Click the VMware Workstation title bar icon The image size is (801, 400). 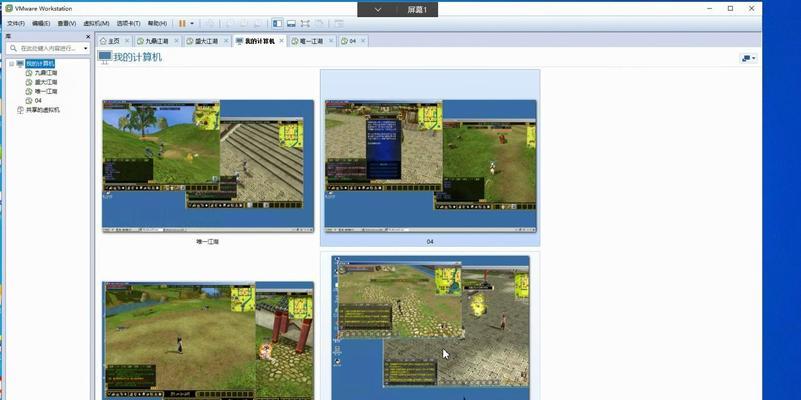(x=8, y=8)
